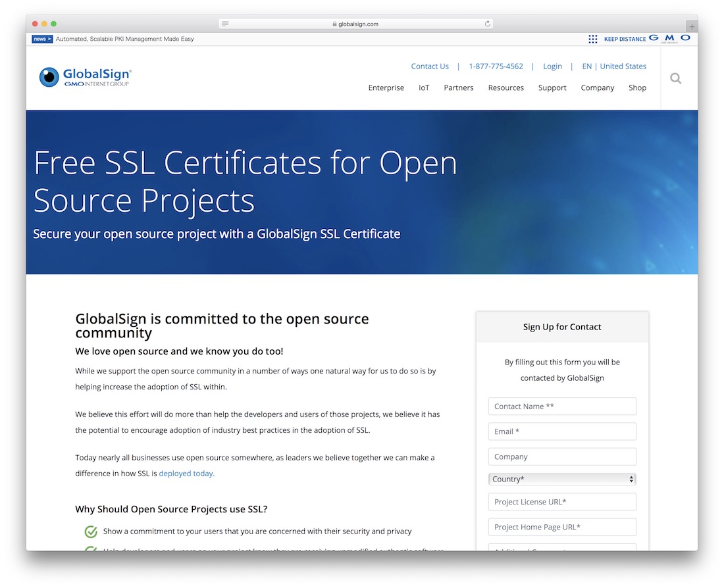724x588 pixels.
Task: Open the Support menu
Action: coord(552,87)
